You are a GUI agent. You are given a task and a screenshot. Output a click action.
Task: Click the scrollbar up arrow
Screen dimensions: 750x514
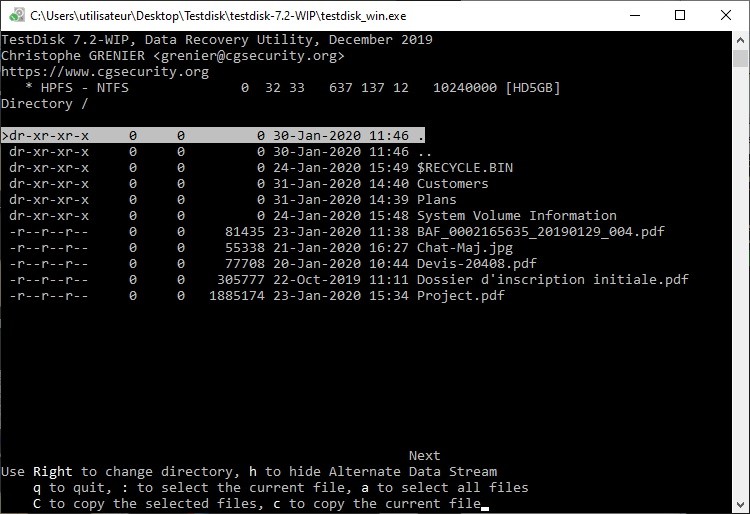[741, 40]
